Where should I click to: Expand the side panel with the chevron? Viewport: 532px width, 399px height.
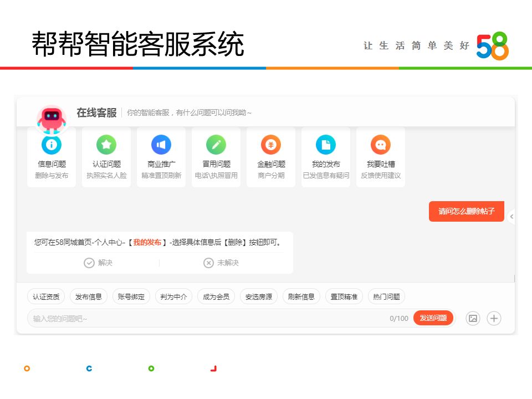point(511,217)
